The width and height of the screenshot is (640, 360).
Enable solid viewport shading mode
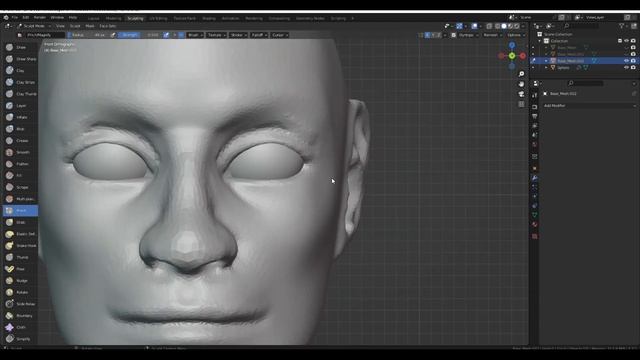pyautogui.click(x=504, y=26)
